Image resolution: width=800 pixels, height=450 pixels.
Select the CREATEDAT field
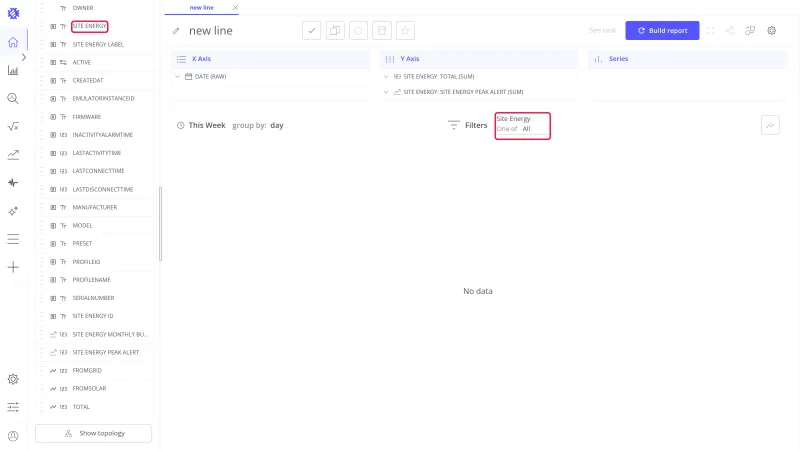88,81
